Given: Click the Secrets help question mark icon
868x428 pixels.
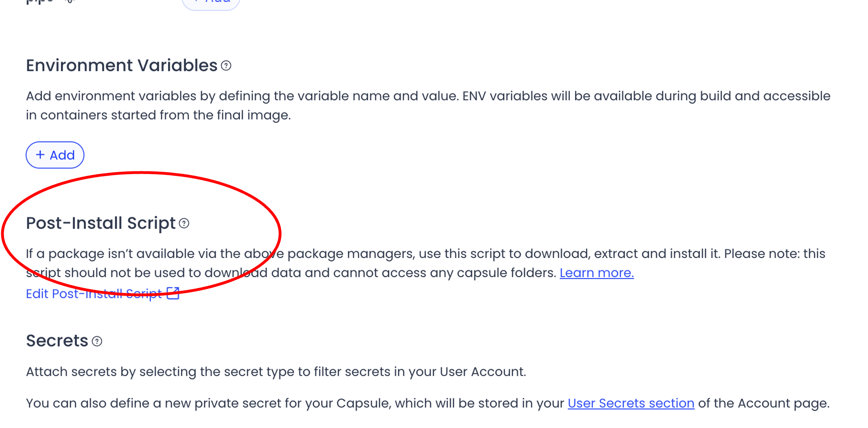Looking at the screenshot, I should click(97, 341).
